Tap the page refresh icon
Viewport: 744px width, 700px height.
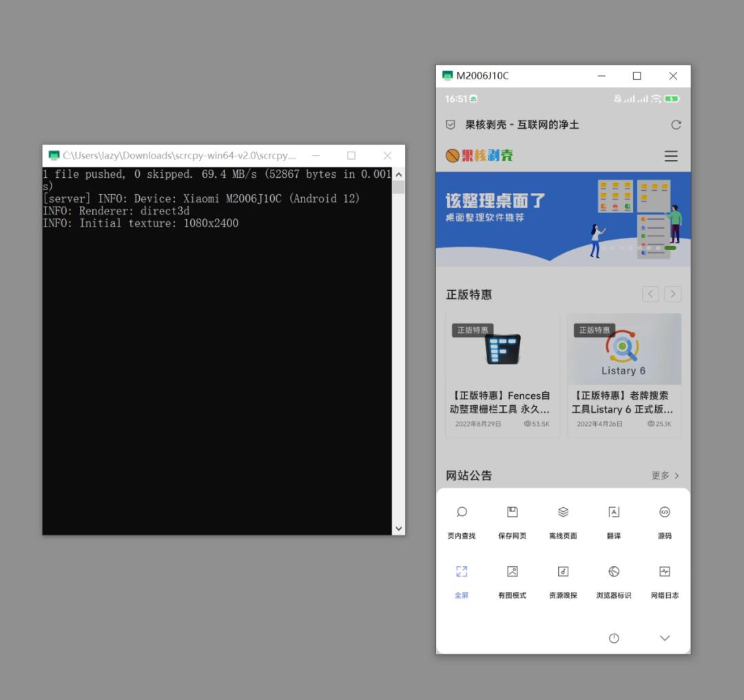click(x=676, y=125)
